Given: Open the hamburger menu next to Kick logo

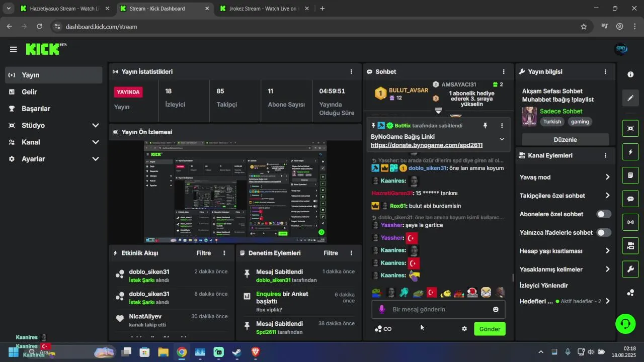Looking at the screenshot, I should click(x=14, y=49).
